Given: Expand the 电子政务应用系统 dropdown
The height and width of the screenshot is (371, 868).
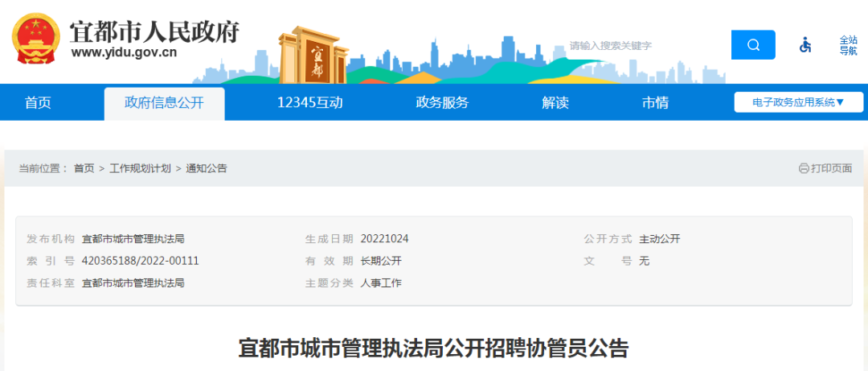Looking at the screenshot, I should 797,102.
